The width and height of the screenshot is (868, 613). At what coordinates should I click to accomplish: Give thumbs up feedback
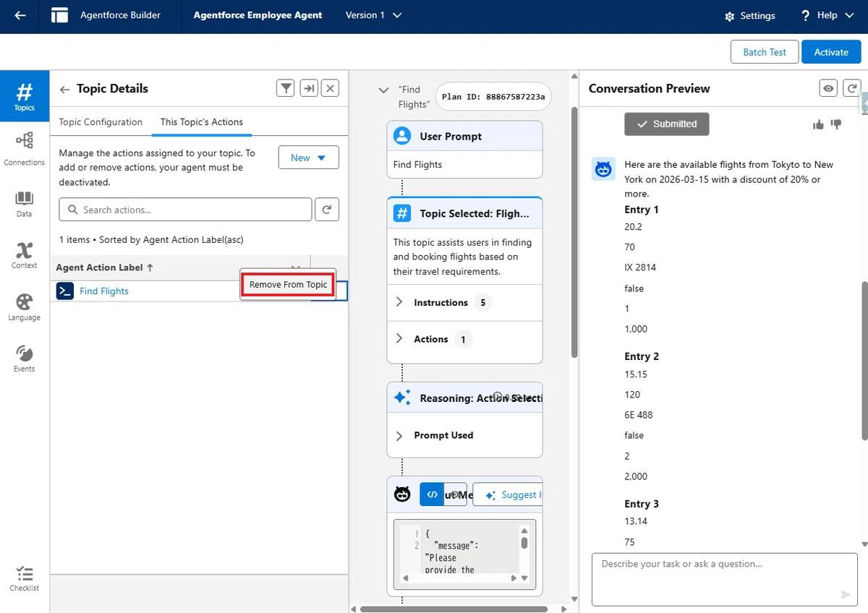point(818,124)
